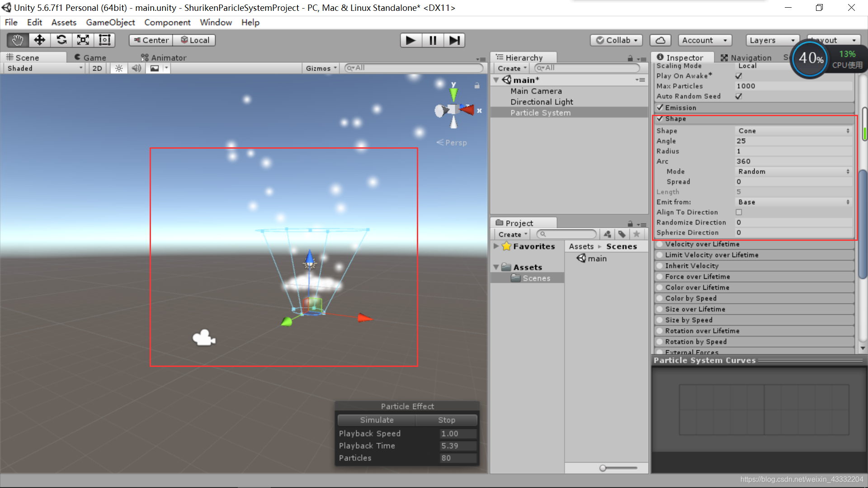Switch to the Game tab
Screen dimensions: 868x488
click(x=90, y=57)
